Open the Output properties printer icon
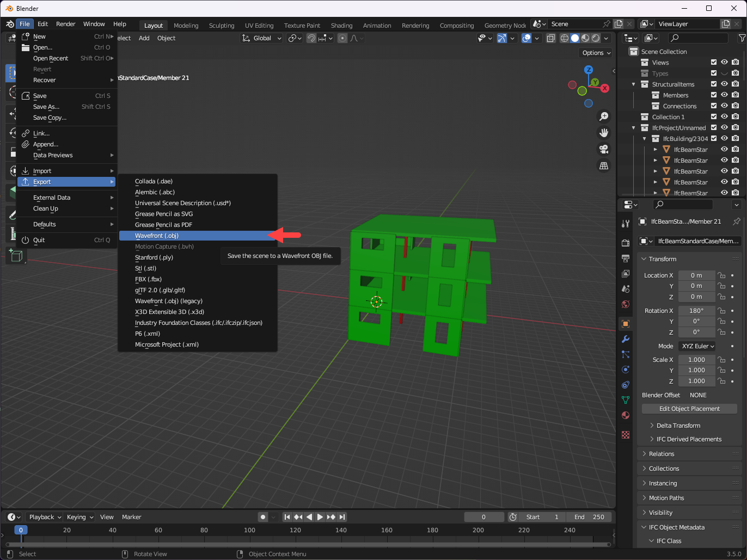This screenshot has width=747, height=560. pyautogui.click(x=626, y=258)
